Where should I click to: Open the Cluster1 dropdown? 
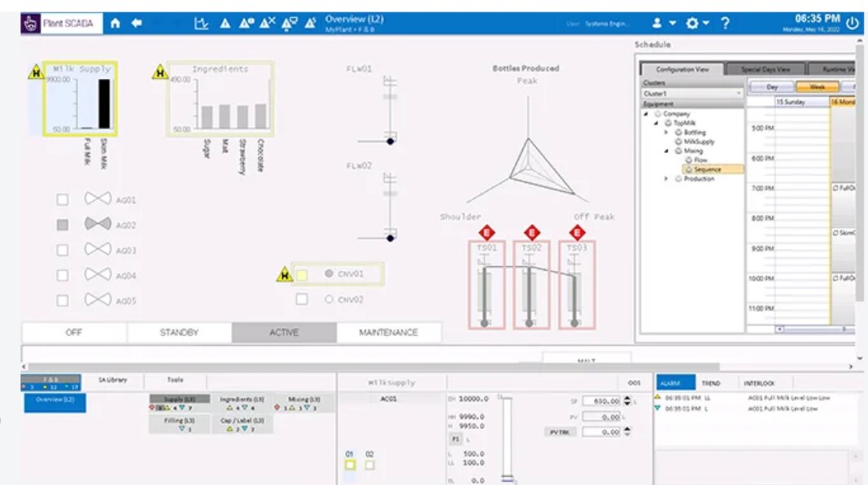[692, 94]
